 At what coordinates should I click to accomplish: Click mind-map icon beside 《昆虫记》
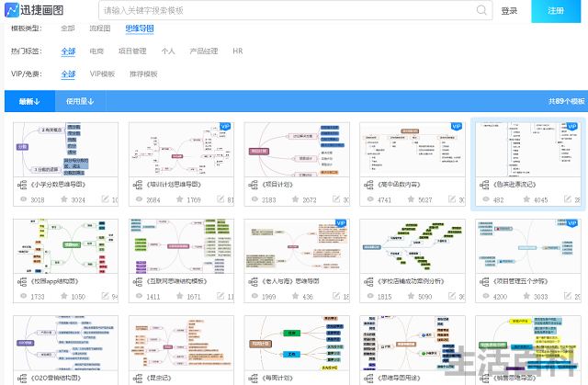[x=138, y=378]
